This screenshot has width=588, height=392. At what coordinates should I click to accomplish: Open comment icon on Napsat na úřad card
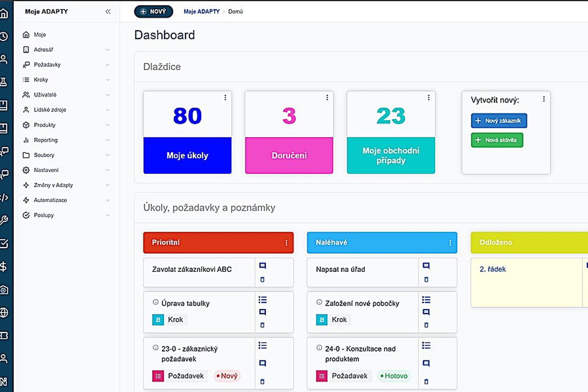(x=426, y=265)
